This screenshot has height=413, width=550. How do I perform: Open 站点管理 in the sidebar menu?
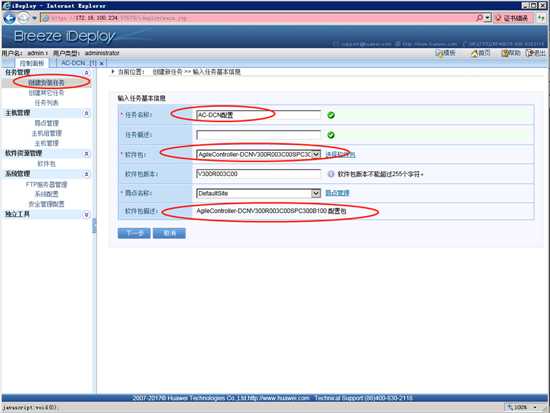click(x=46, y=123)
